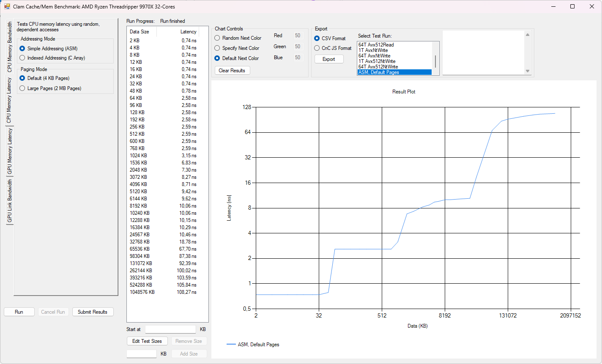Select the 64T Avx512Read test run

point(394,45)
